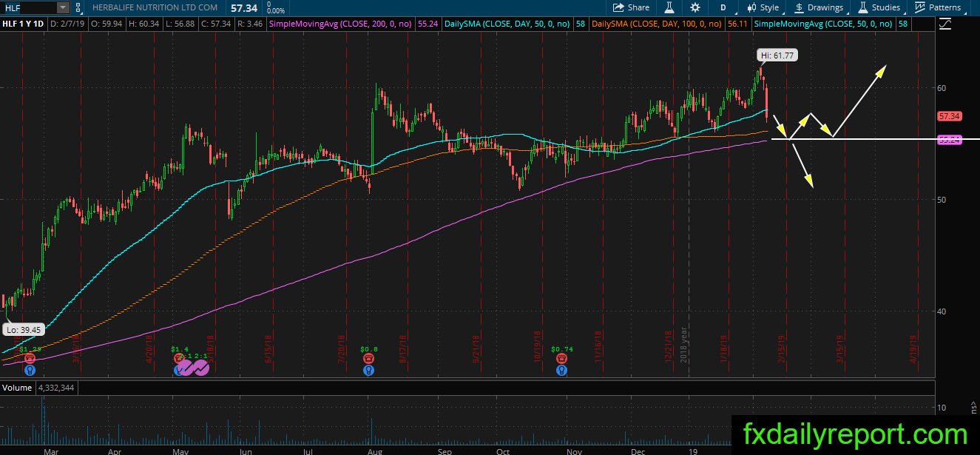Viewport: 980px width, 455px height.
Task: Click the 0.00% change value
Action: pos(275,11)
